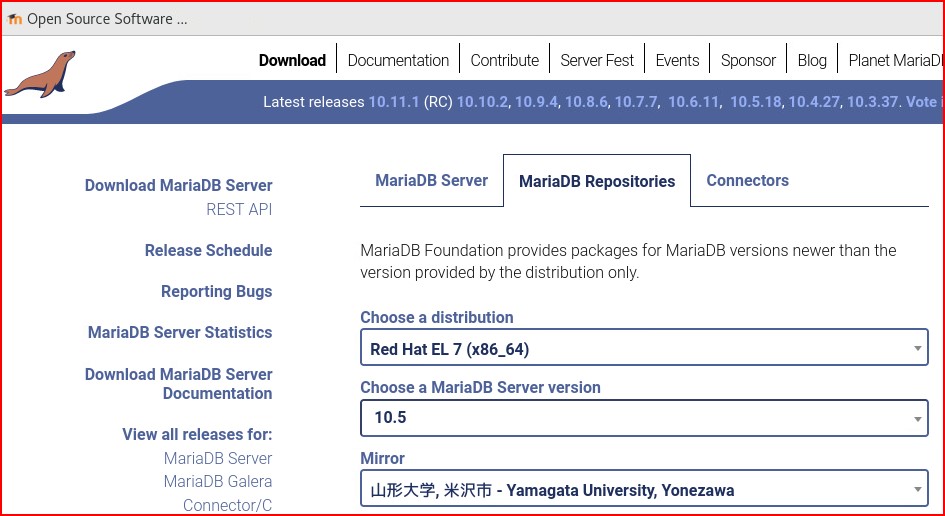
Task: Open Download MariaDB Server Documentation link
Action: coord(178,383)
